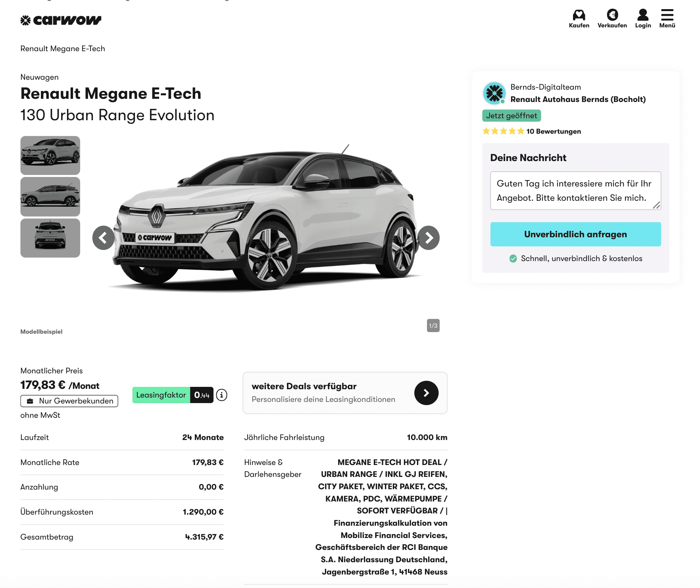Click the briefcase icon in Gewerbekunden badge
This screenshot has width=700, height=588.
click(30, 401)
